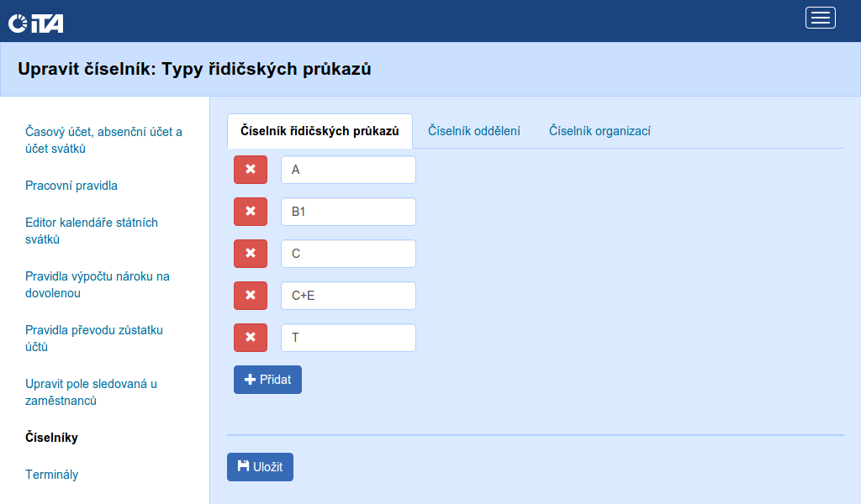Click the ITA logo in header
The height and width of the screenshot is (504, 861).
click(36, 24)
